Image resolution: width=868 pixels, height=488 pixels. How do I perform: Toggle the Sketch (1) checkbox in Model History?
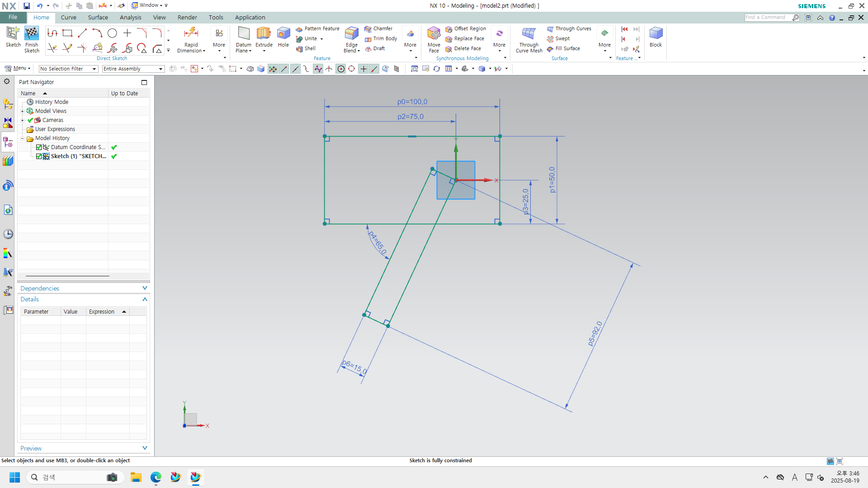pyautogui.click(x=39, y=156)
